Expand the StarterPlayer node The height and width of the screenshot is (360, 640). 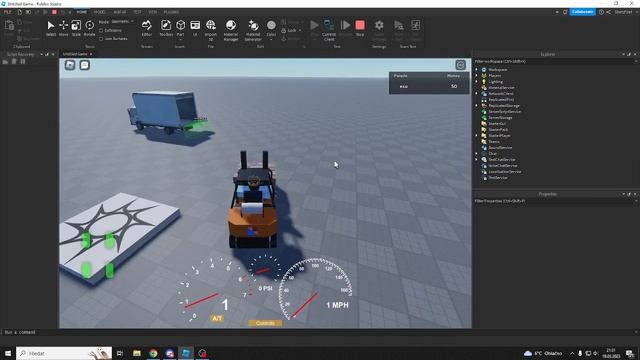click(476, 136)
